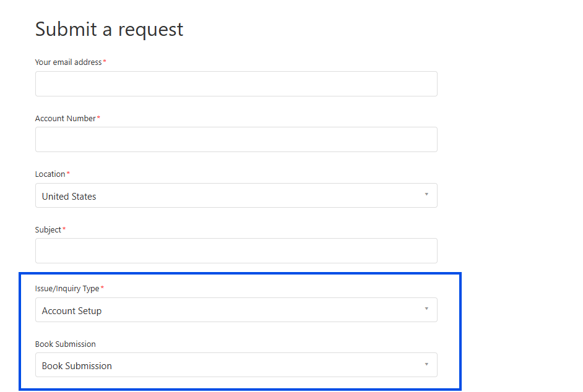This screenshot has height=392, width=583.
Task: Click the red asterisk beside Account Number
Action: click(98, 118)
